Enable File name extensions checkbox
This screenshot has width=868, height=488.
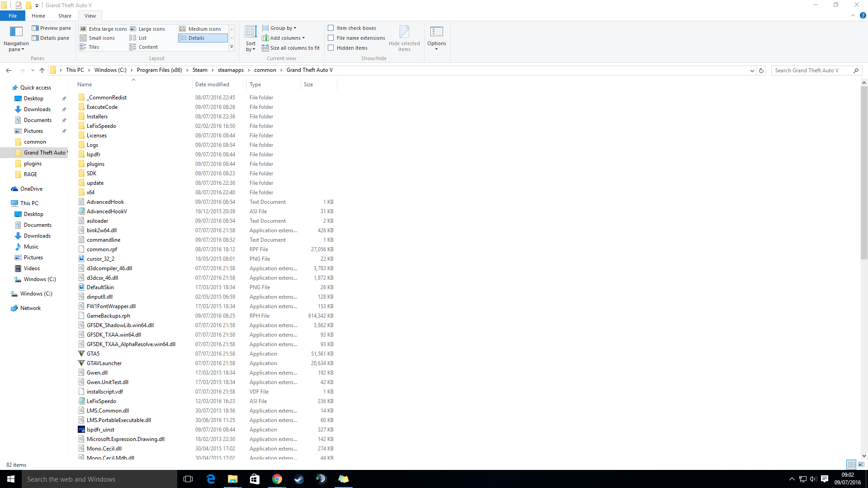331,38
